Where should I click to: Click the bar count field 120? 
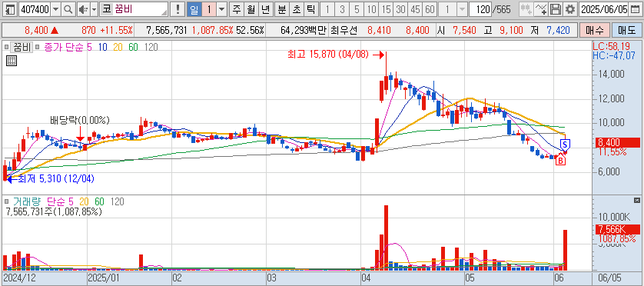pos(480,9)
